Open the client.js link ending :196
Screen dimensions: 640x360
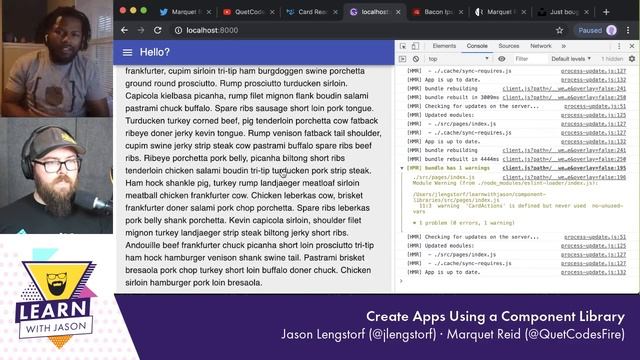point(564,177)
